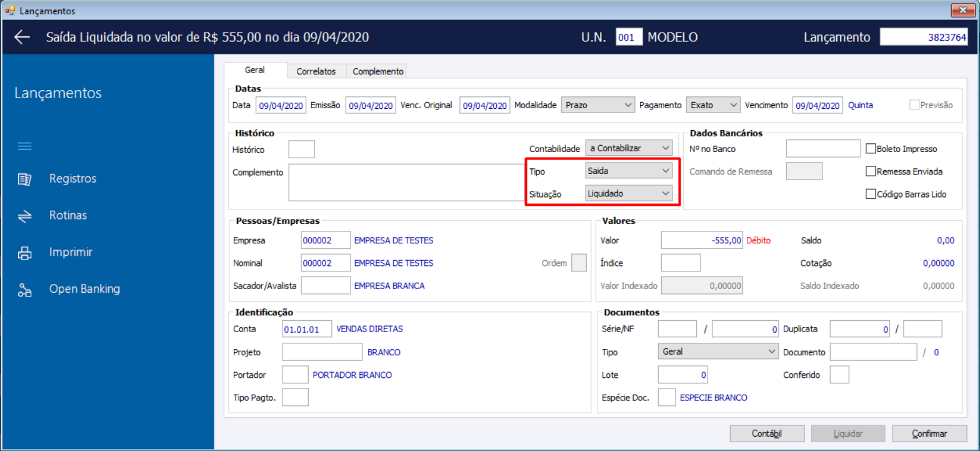Click the Valor amount field
This screenshot has width=980, height=451.
point(702,240)
